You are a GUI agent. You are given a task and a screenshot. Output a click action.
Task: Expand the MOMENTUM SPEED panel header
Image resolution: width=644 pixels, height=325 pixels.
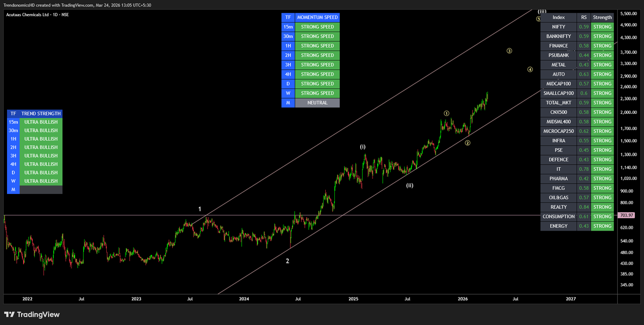point(317,17)
